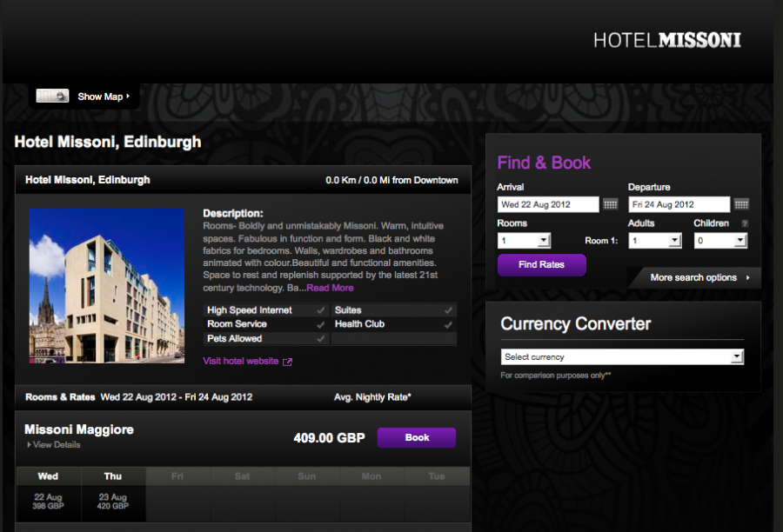Expand View Details under Missoni Maggiore

tap(54, 445)
